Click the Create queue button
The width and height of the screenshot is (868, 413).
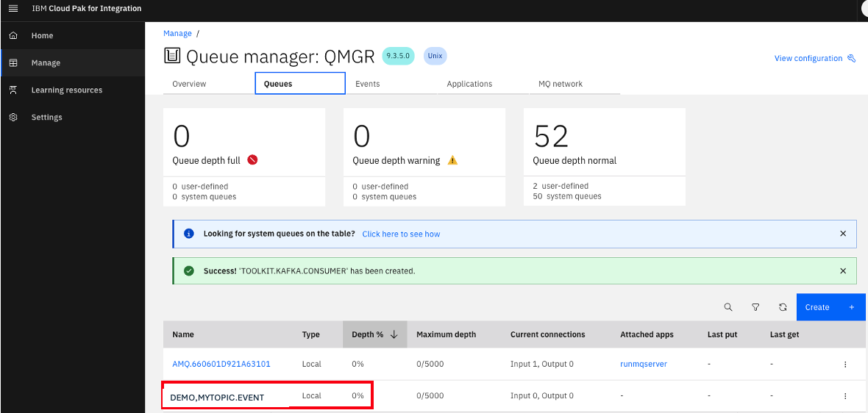tap(830, 307)
